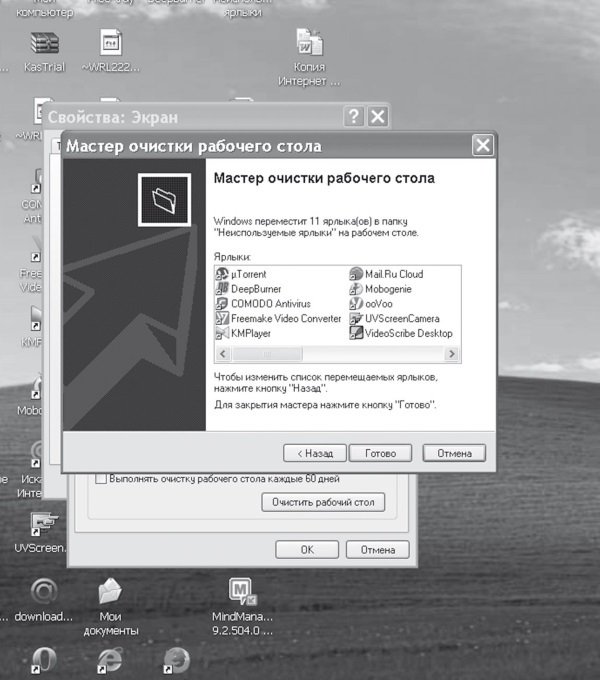Viewport: 600px width, 680px height.
Task: Select the COMODO Antivirus shortcut entry
Action: [x=263, y=304]
